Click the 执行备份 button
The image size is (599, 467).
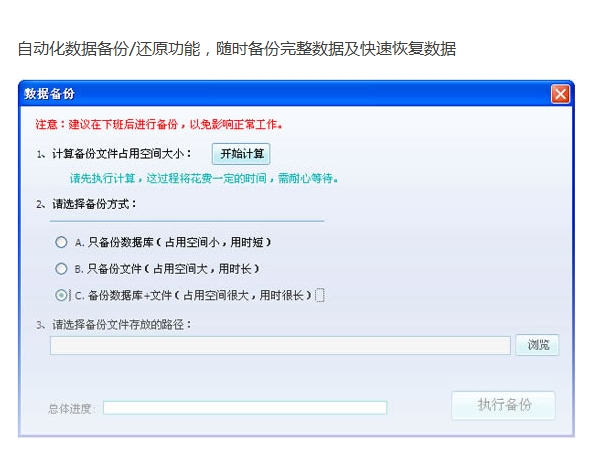[x=503, y=405]
